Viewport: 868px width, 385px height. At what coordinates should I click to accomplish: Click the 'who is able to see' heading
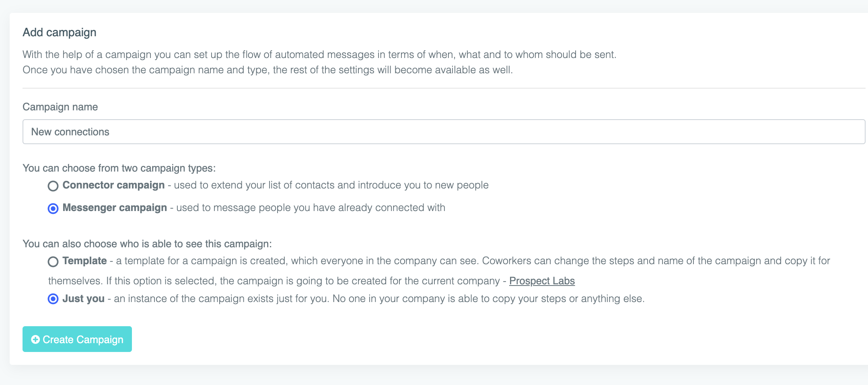147,244
